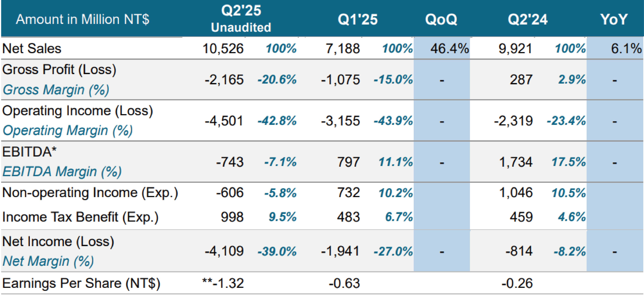
Task: Select the EBITDA Margin (%) label
Action: coord(62,172)
